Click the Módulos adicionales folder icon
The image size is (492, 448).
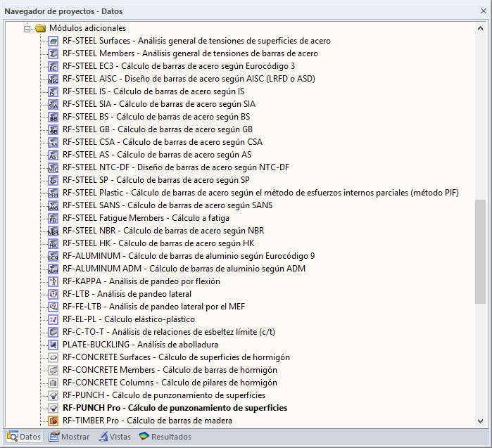[41, 28]
